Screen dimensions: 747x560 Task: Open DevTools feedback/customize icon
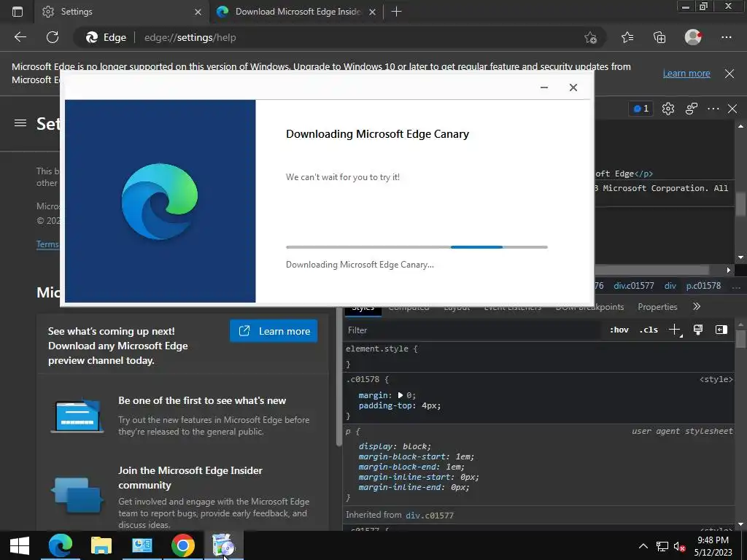(692, 109)
